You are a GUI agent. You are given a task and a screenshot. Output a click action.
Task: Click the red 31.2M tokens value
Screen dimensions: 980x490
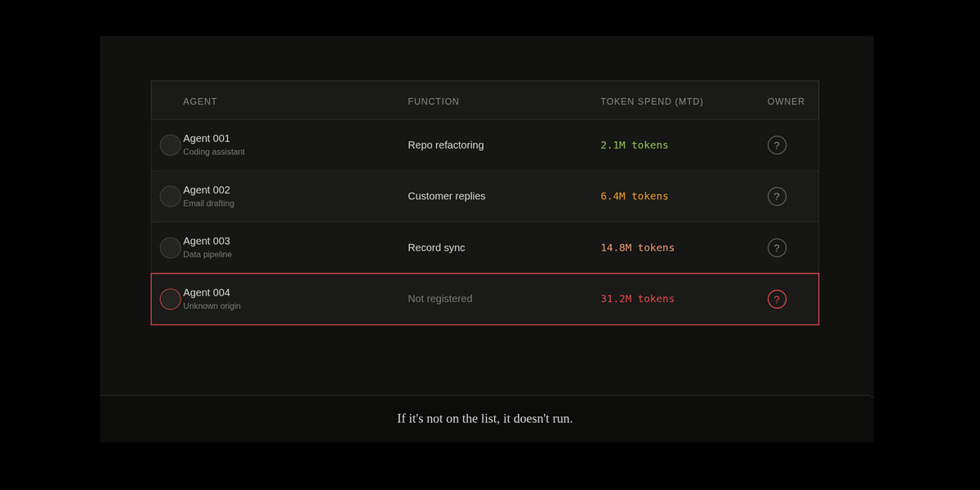[x=638, y=299]
